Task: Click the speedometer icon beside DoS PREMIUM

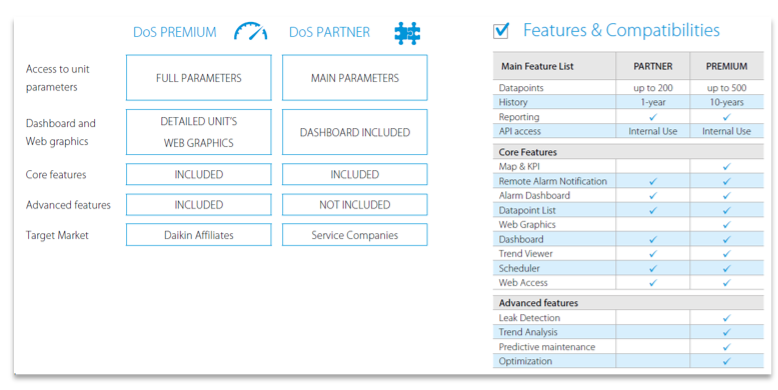Action: pos(251,31)
